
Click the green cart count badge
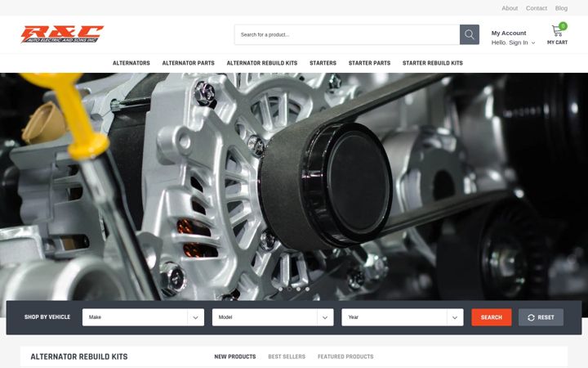[563, 26]
